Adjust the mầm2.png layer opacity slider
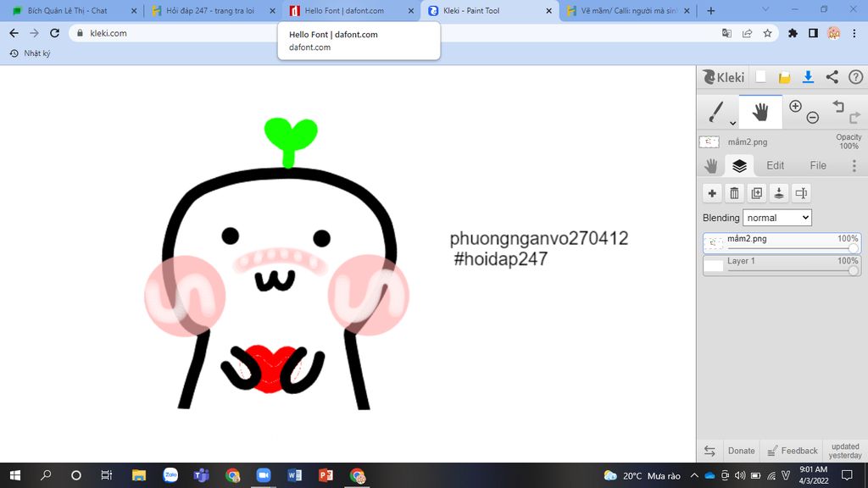Viewport: 868px width, 488px height. point(854,248)
